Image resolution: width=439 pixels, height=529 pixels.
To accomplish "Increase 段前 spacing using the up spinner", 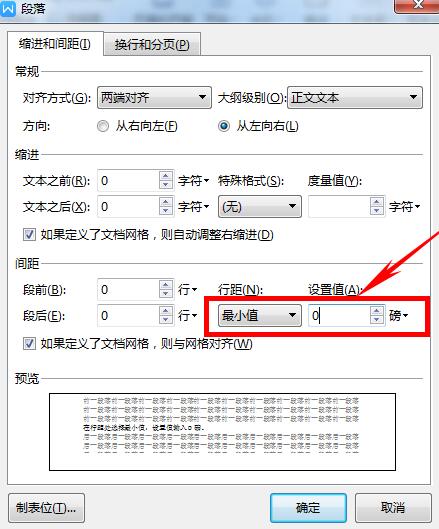I will click(x=165, y=285).
